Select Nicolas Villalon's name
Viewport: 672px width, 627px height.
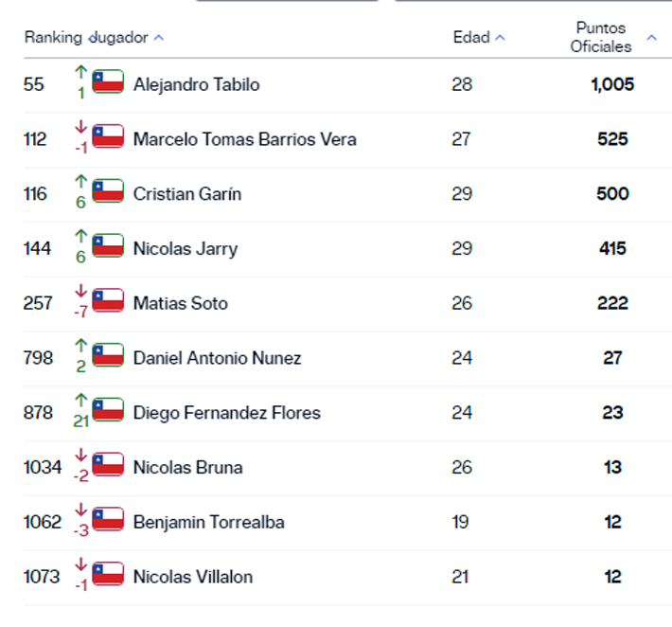coord(193,577)
